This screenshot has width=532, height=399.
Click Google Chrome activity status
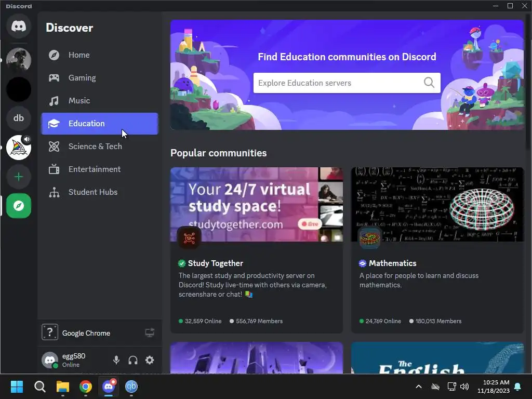(x=86, y=333)
